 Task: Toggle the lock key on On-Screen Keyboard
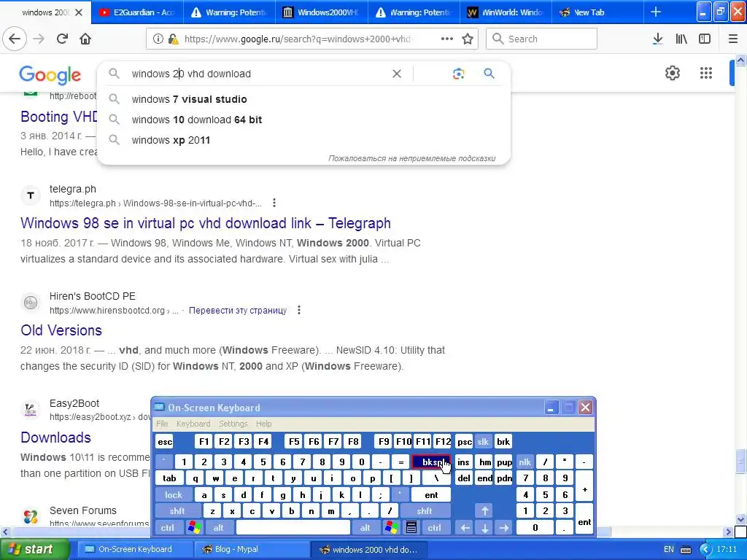(174, 495)
